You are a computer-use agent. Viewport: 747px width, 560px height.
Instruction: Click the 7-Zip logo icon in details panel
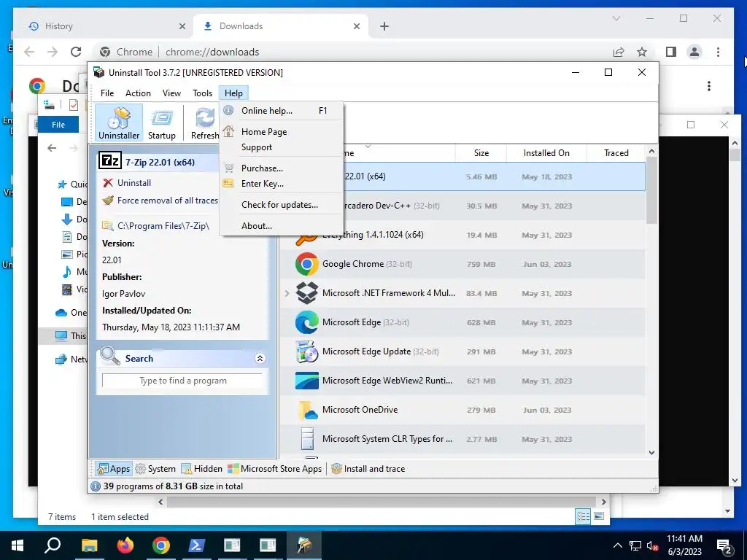pos(110,161)
